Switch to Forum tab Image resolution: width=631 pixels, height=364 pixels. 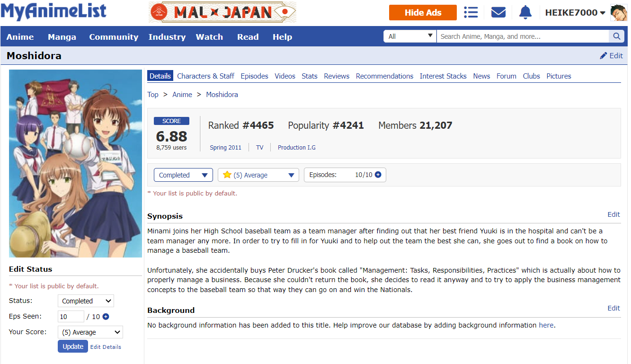point(507,76)
